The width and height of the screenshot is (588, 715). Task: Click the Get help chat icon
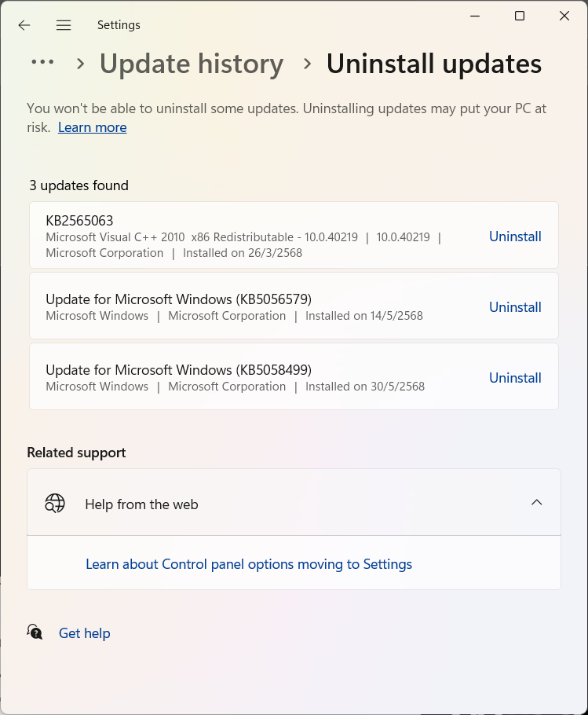(x=35, y=632)
